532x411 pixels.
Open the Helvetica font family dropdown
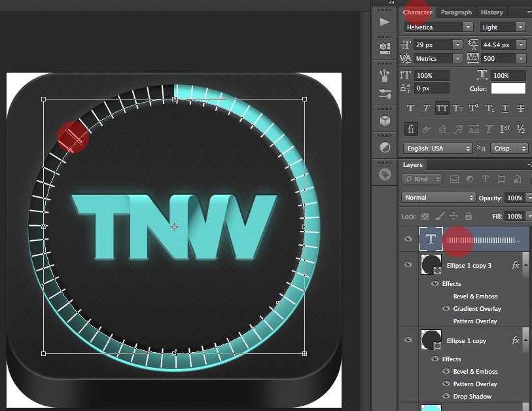pos(468,27)
